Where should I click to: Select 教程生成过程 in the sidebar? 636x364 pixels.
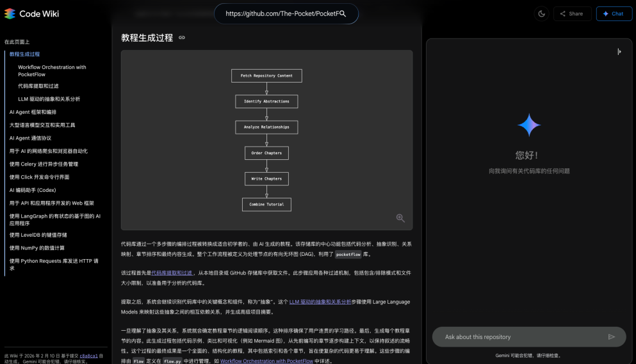point(24,54)
